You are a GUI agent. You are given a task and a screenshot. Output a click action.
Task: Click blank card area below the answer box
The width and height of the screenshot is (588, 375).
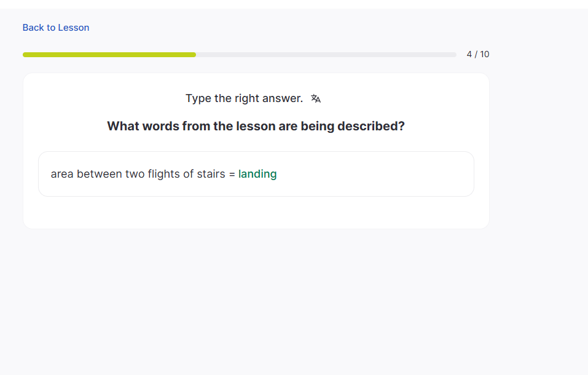point(256,213)
